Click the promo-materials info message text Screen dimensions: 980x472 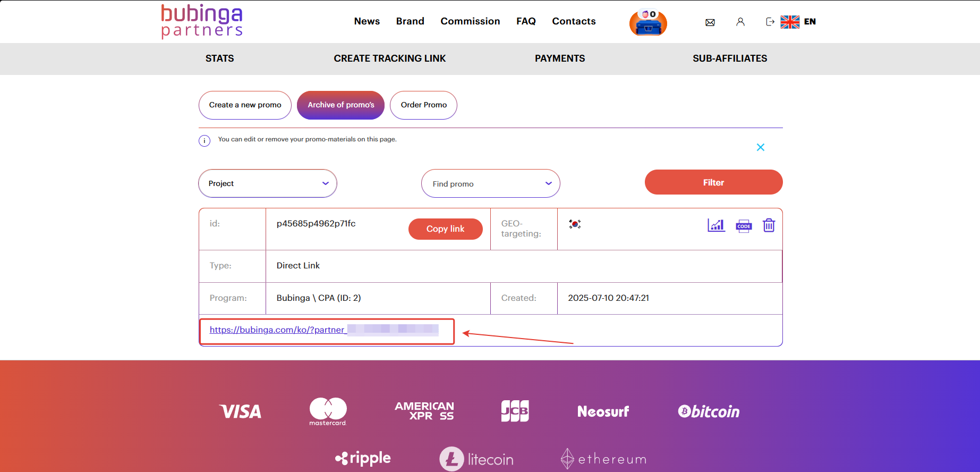coord(308,139)
